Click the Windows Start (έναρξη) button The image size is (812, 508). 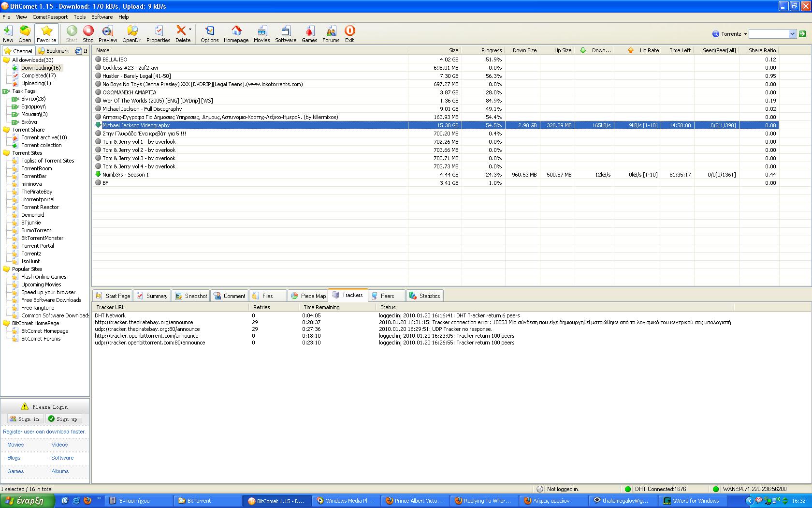[28, 501]
